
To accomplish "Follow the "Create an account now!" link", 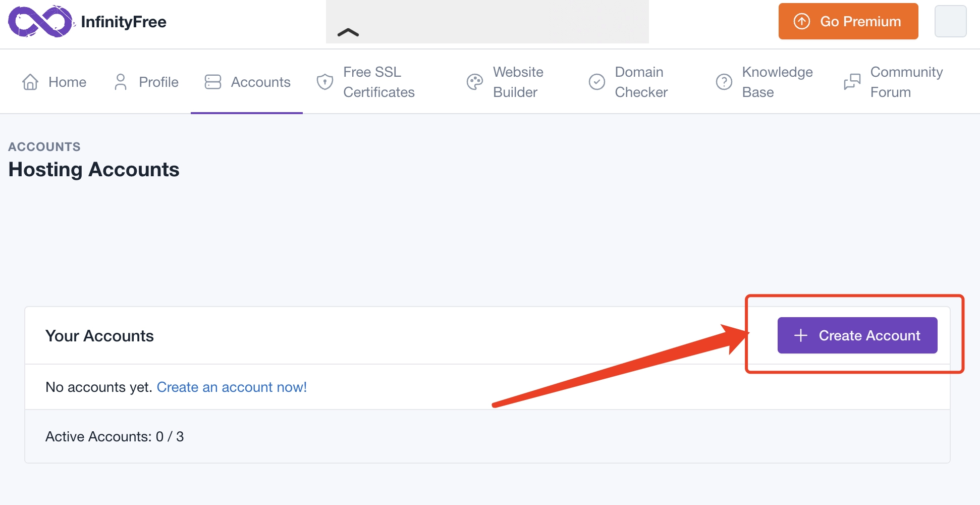I will pyautogui.click(x=232, y=387).
